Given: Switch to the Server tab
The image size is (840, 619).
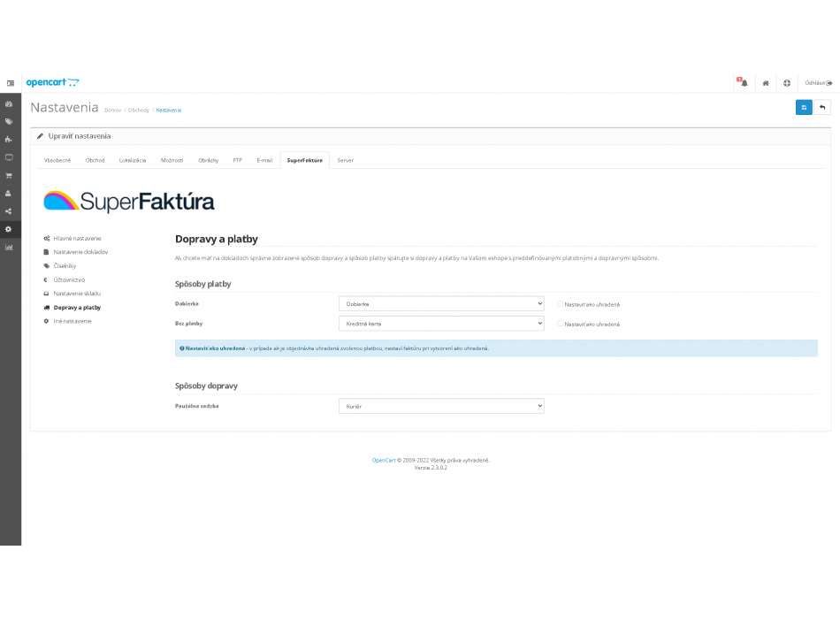Looking at the screenshot, I should coord(346,160).
